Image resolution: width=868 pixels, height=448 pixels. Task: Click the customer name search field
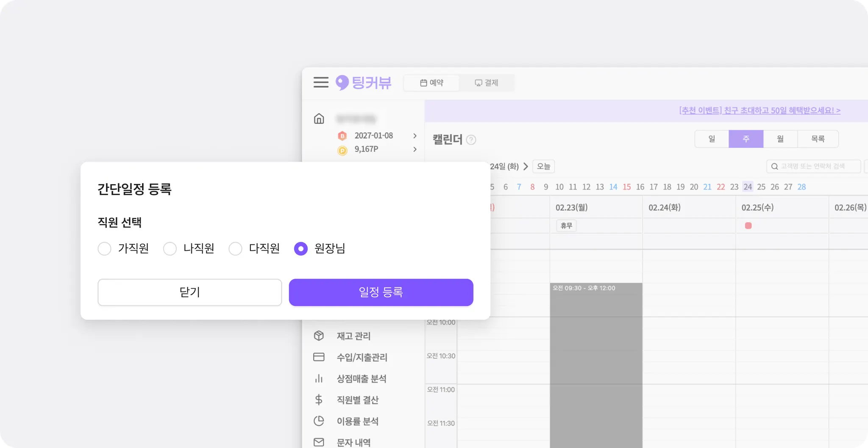click(813, 166)
